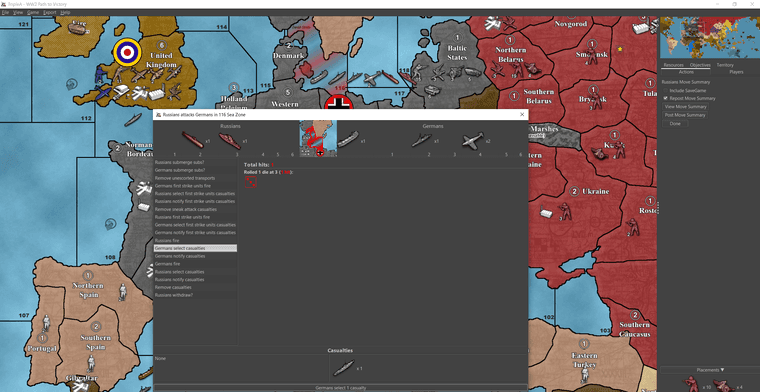This screenshot has height=392, width=760.
Task: Select the German casualty ship icon
Action: tap(344, 368)
